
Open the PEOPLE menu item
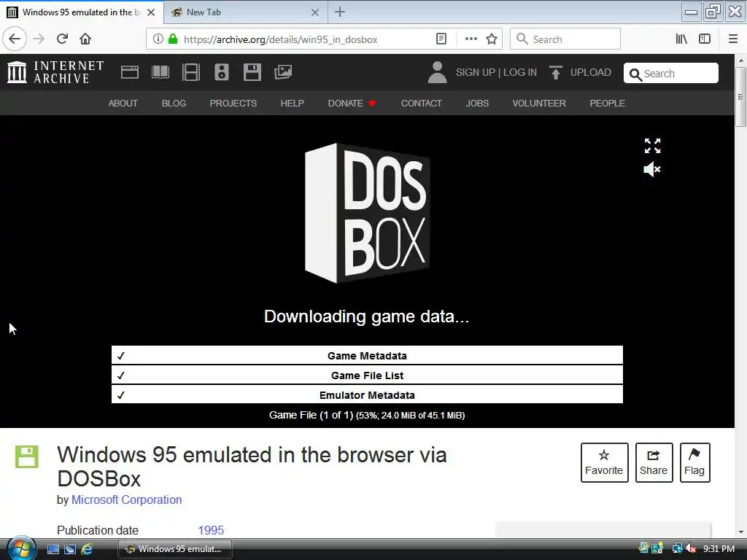point(607,104)
